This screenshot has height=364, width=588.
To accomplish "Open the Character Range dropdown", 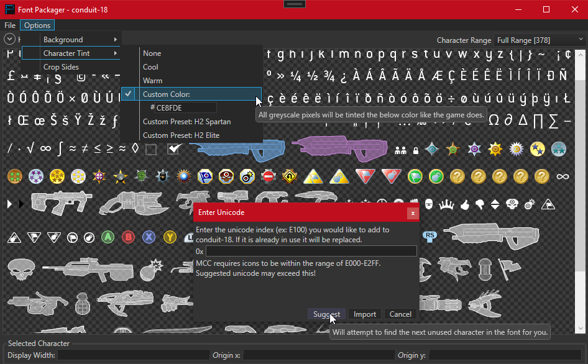I will (540, 40).
